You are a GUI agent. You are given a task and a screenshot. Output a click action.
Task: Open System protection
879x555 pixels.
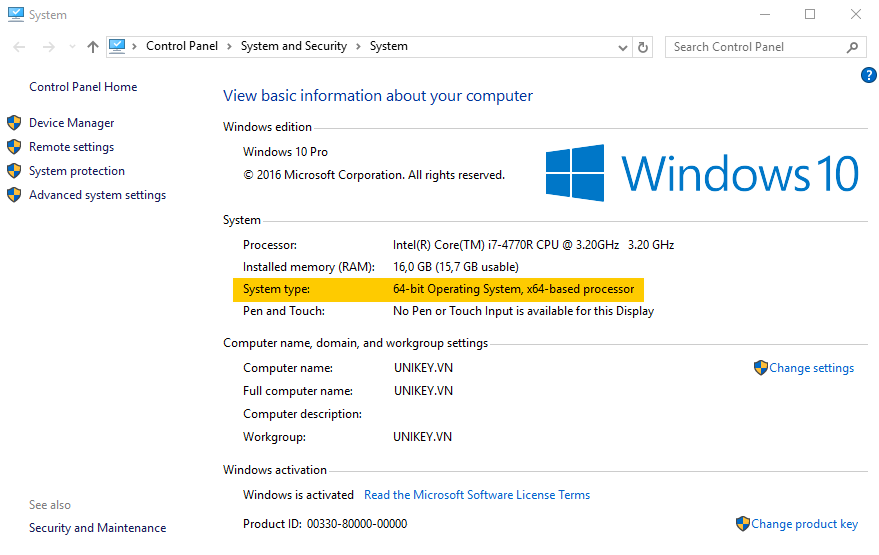pos(77,171)
